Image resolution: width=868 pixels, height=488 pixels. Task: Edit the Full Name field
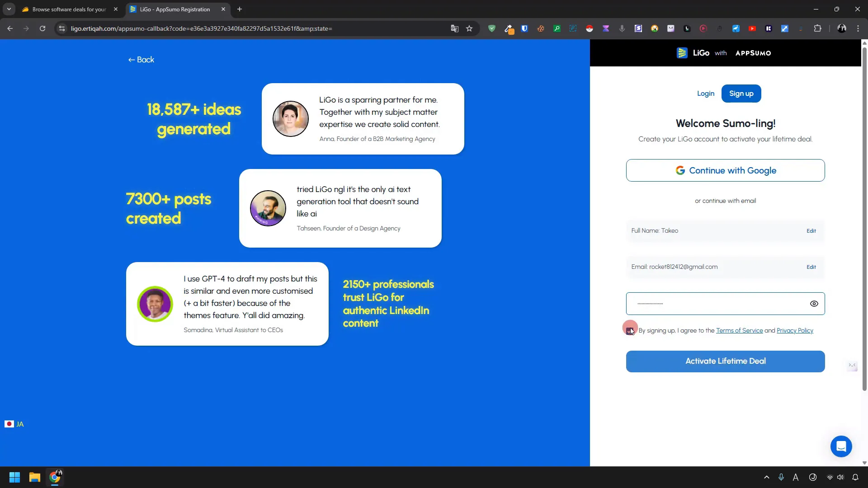pos(811,231)
